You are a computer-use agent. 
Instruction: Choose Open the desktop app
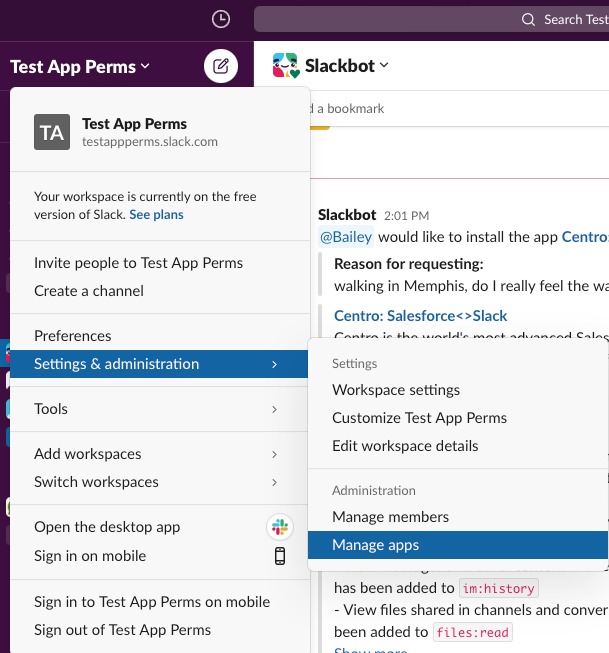coord(160,527)
